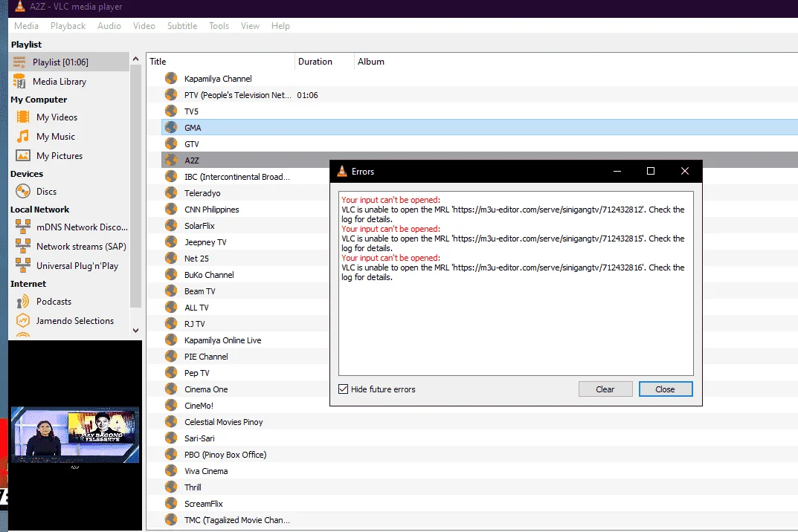Sort playlist by the Title column header
Viewport: 798px width, 532px height.
(220, 62)
